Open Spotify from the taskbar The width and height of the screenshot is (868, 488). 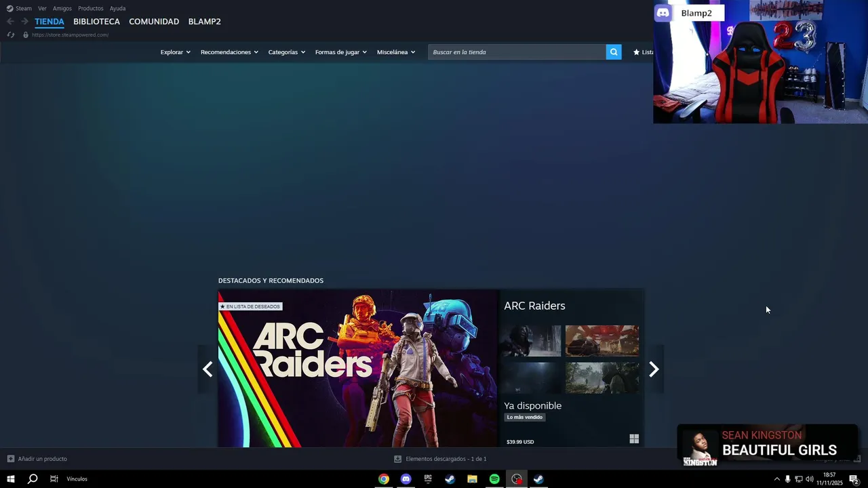tap(494, 479)
